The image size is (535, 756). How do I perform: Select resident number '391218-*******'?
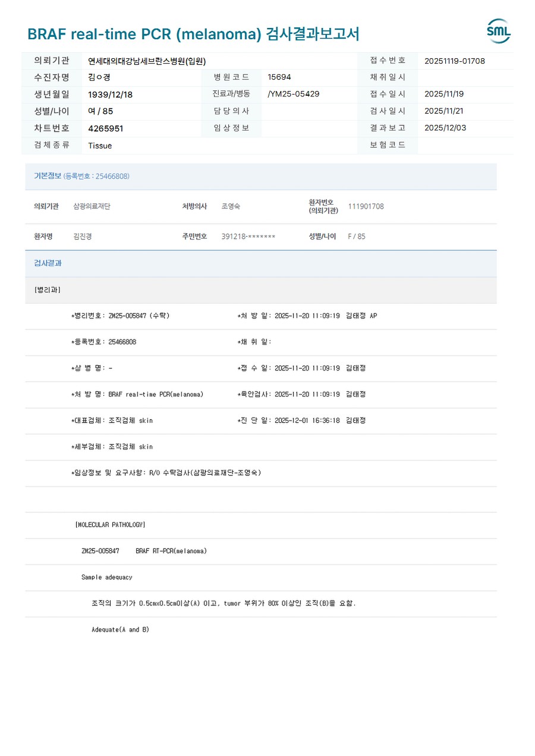[x=248, y=237]
